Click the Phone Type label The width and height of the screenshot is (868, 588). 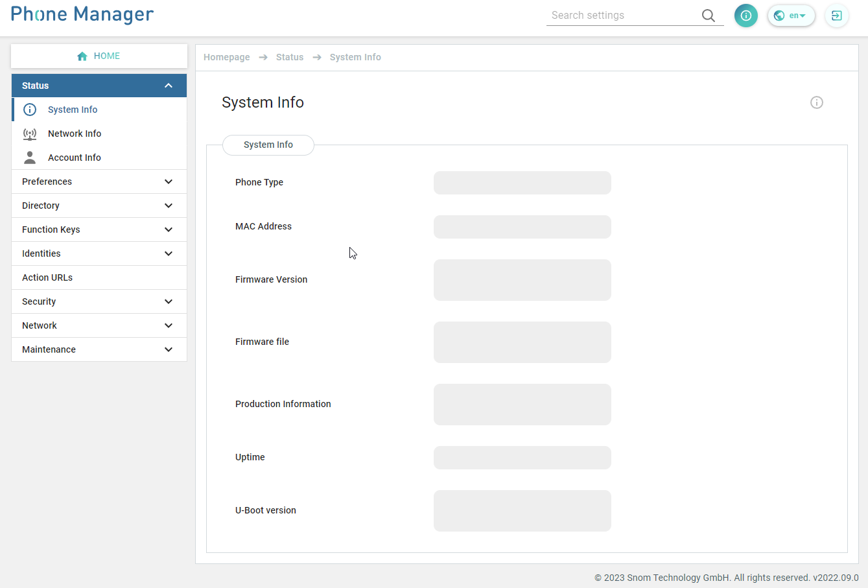pos(259,182)
